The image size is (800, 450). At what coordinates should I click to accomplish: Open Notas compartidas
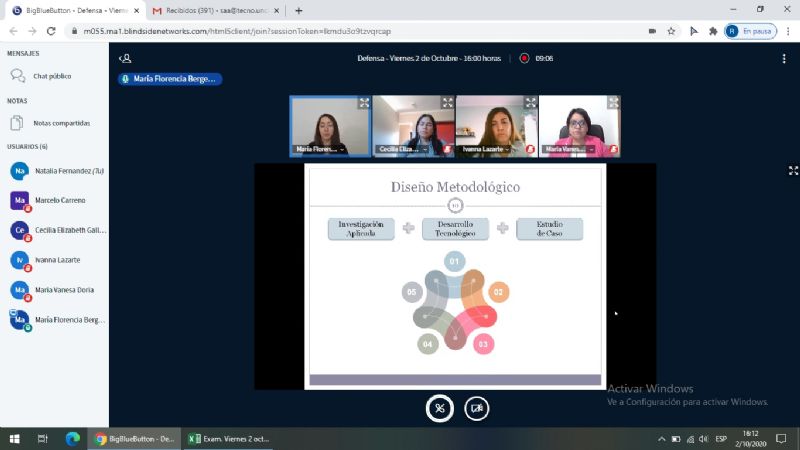tap(61, 123)
